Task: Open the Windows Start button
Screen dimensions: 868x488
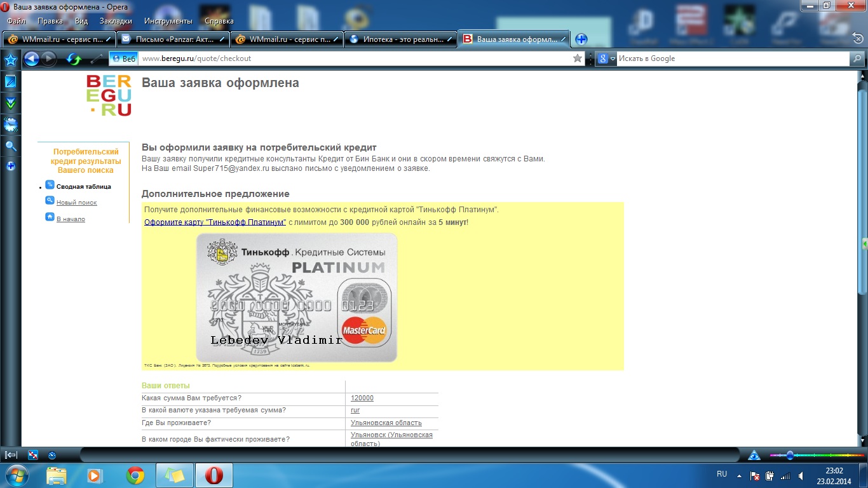Action: coord(16,475)
